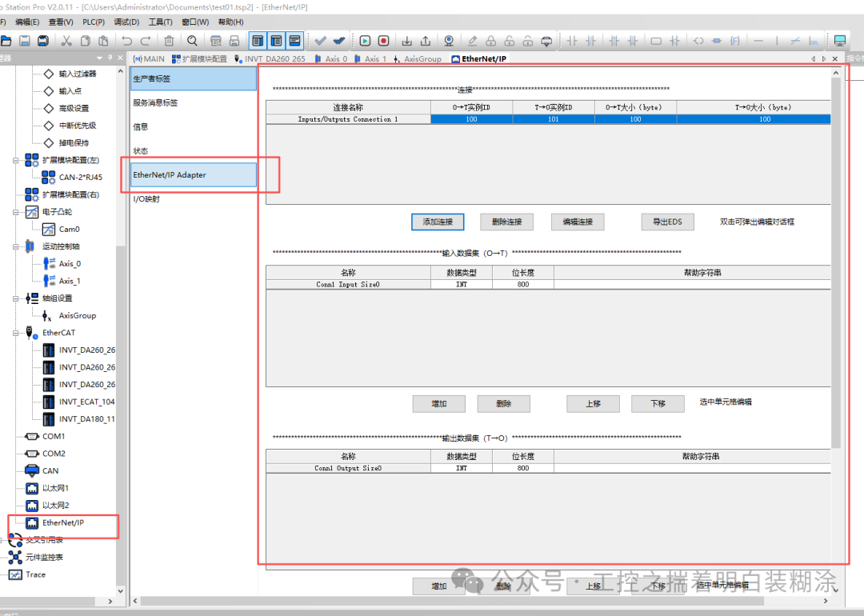The height and width of the screenshot is (616, 864).
Task: Click the Print icon in the toolbar
Action: coord(234,41)
